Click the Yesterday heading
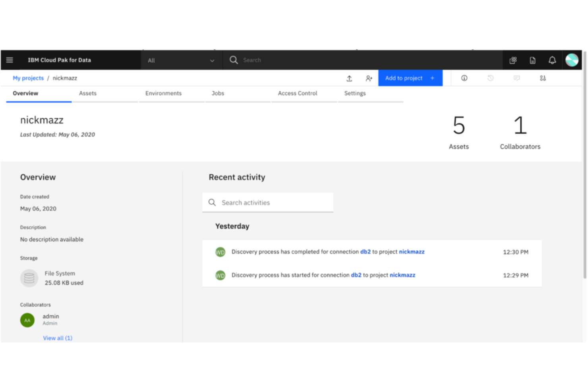588x392 pixels. click(x=232, y=226)
